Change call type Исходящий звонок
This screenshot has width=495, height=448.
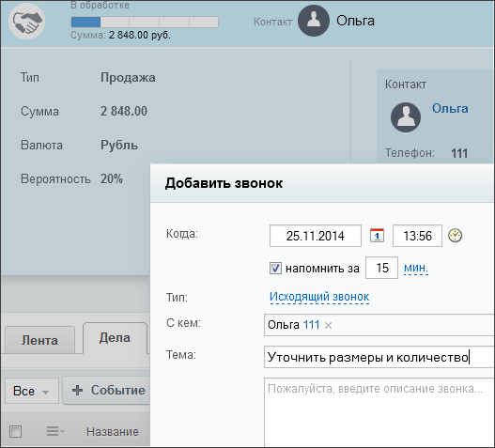tap(319, 297)
